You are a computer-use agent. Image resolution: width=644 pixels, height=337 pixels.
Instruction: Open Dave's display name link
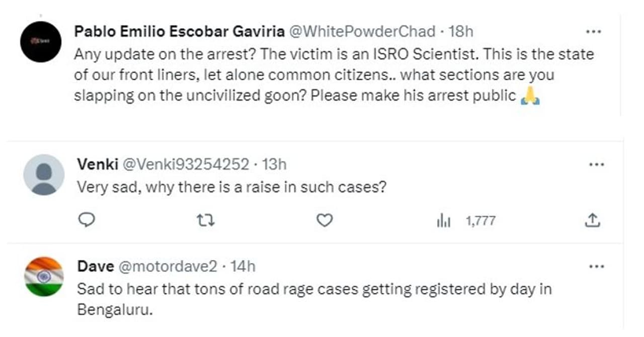95,267
